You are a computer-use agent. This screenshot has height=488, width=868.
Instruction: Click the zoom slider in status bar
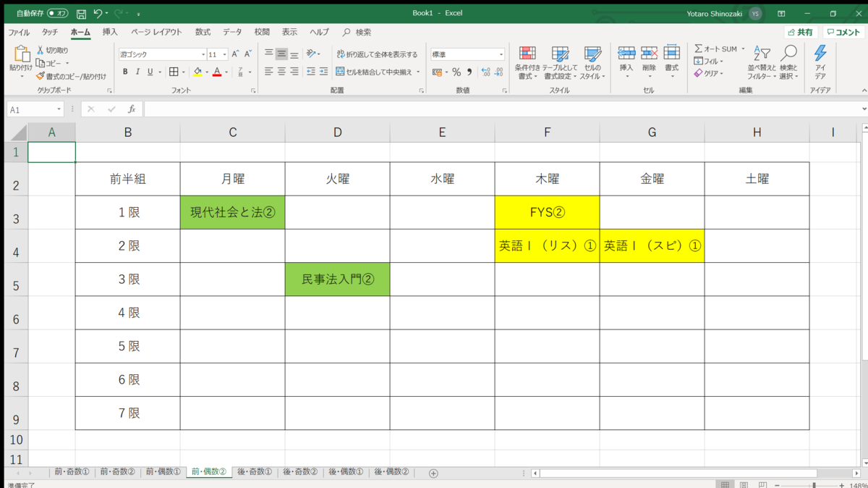(x=814, y=484)
